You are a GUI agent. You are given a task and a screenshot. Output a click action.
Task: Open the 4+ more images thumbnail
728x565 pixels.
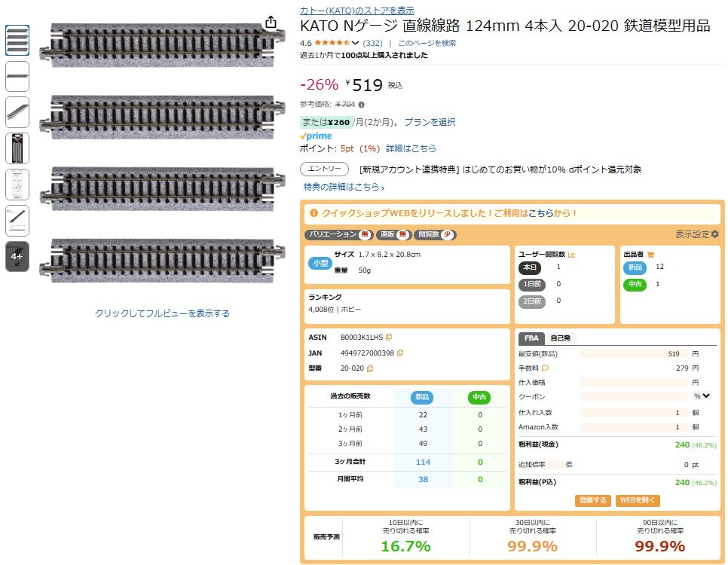(x=17, y=256)
